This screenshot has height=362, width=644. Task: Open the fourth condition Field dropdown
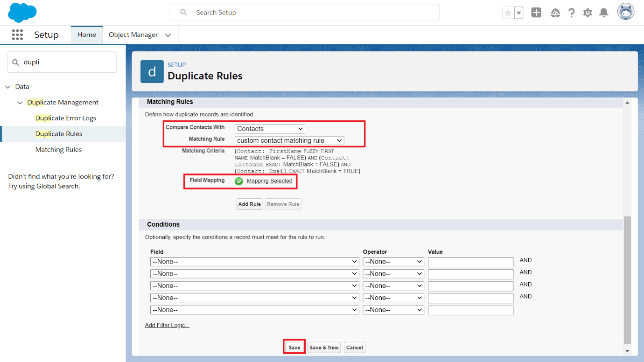[255, 298]
